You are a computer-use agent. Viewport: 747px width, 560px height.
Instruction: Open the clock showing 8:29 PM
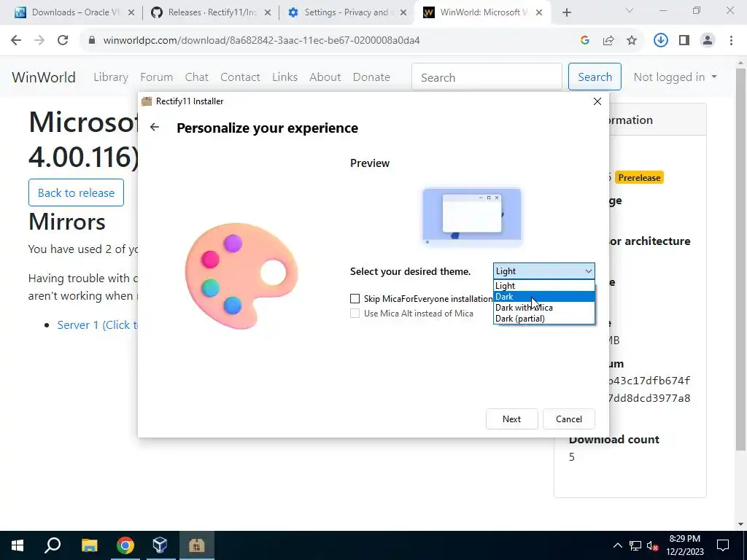pos(684,545)
